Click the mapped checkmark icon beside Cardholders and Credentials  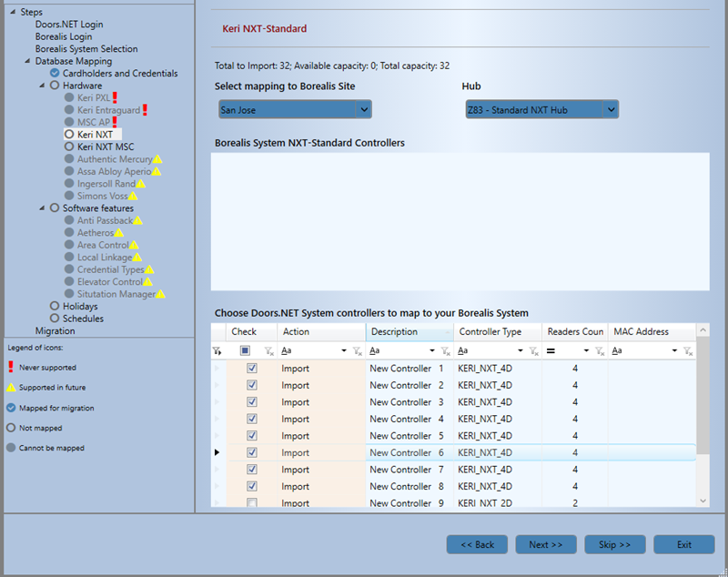point(55,73)
